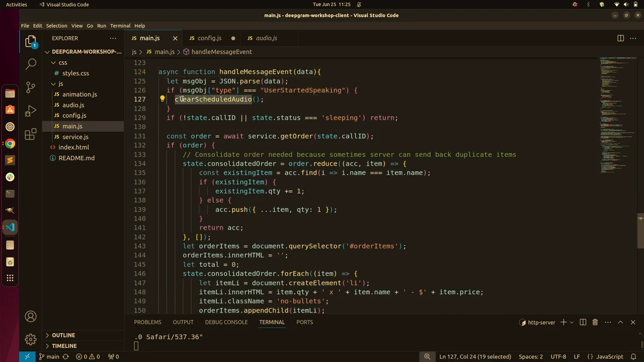Open the Edit menu
The image size is (644, 362).
(x=38, y=26)
